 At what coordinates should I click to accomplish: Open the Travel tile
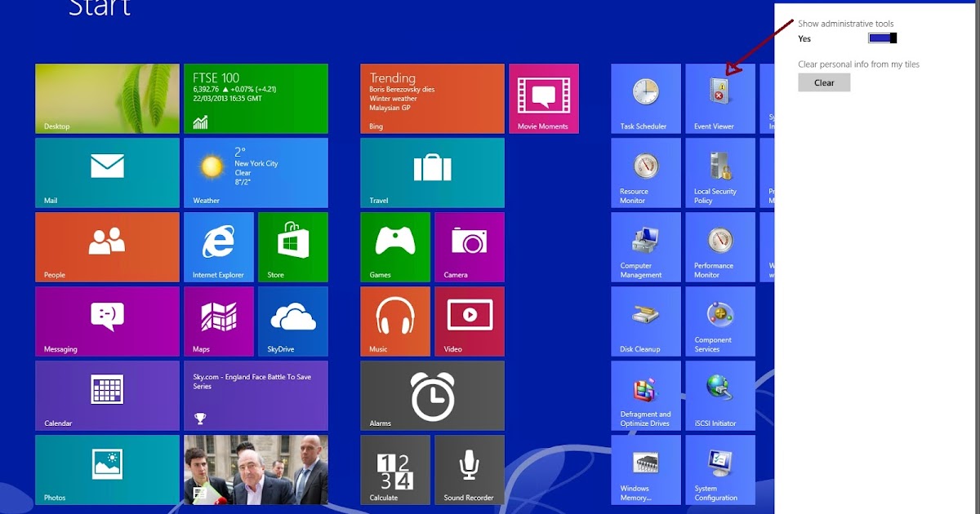point(432,173)
